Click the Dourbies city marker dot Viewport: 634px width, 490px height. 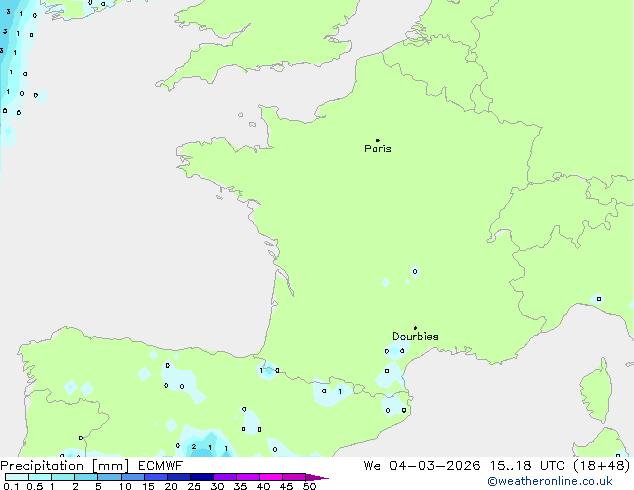click(415, 328)
